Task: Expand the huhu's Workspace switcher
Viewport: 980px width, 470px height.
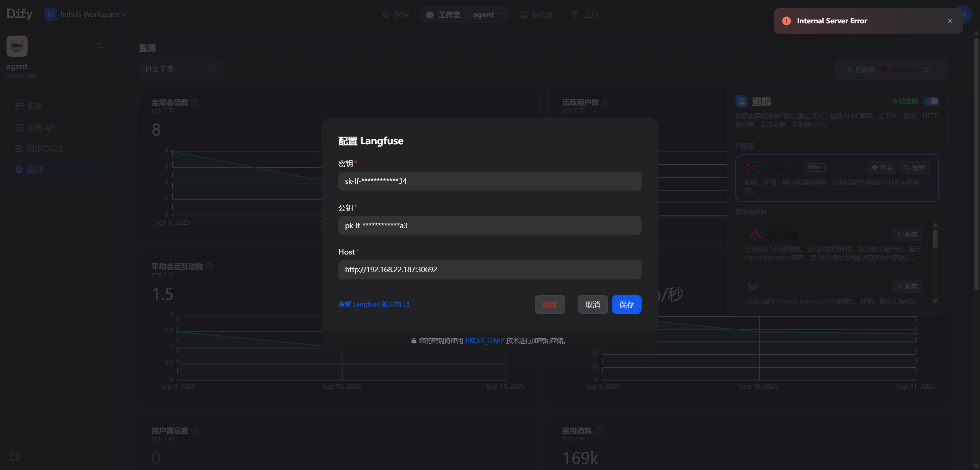Action: click(x=85, y=15)
